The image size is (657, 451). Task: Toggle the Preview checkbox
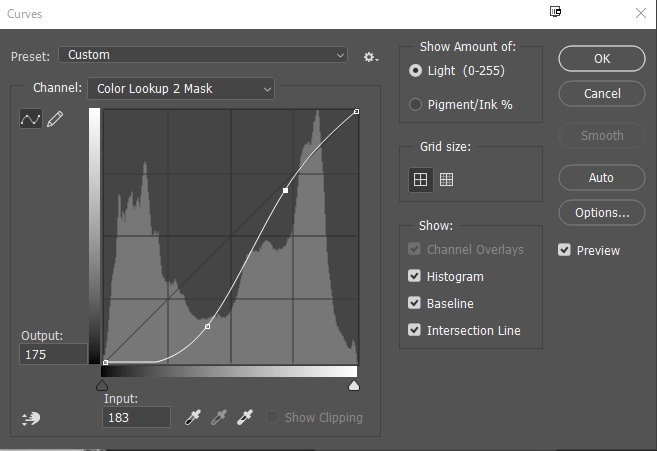tap(565, 250)
